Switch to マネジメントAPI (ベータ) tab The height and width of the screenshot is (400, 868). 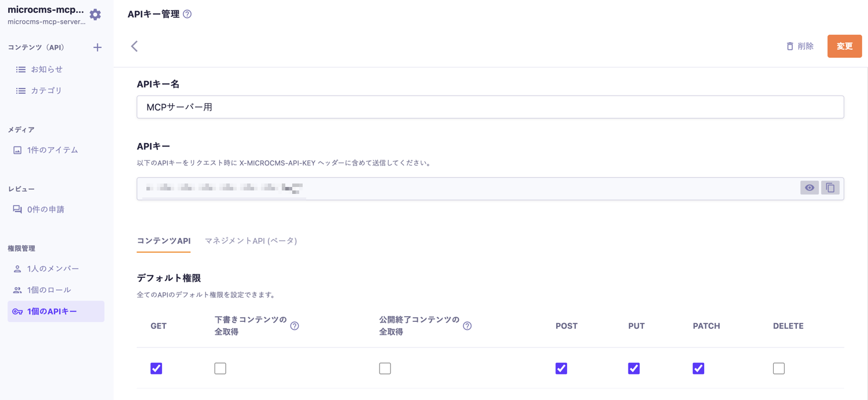click(x=251, y=241)
